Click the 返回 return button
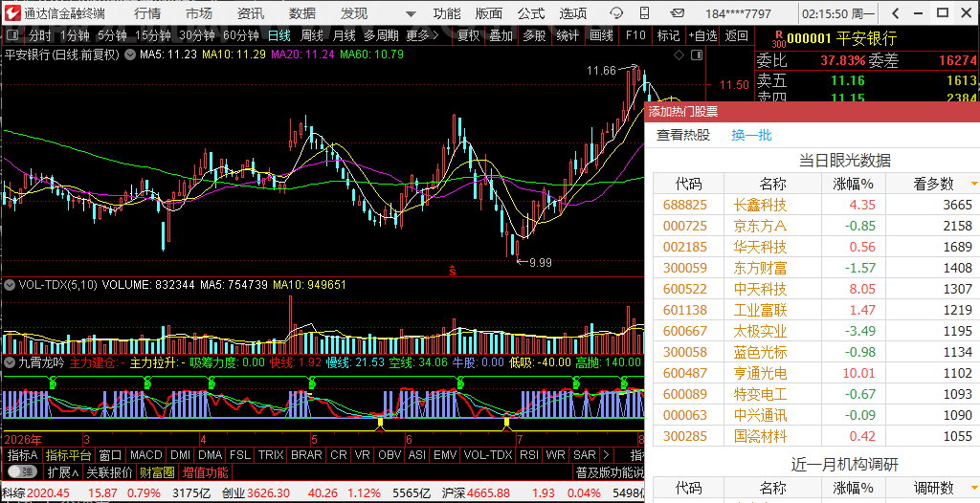Image resolution: width=980 pixels, height=503 pixels. (x=736, y=35)
